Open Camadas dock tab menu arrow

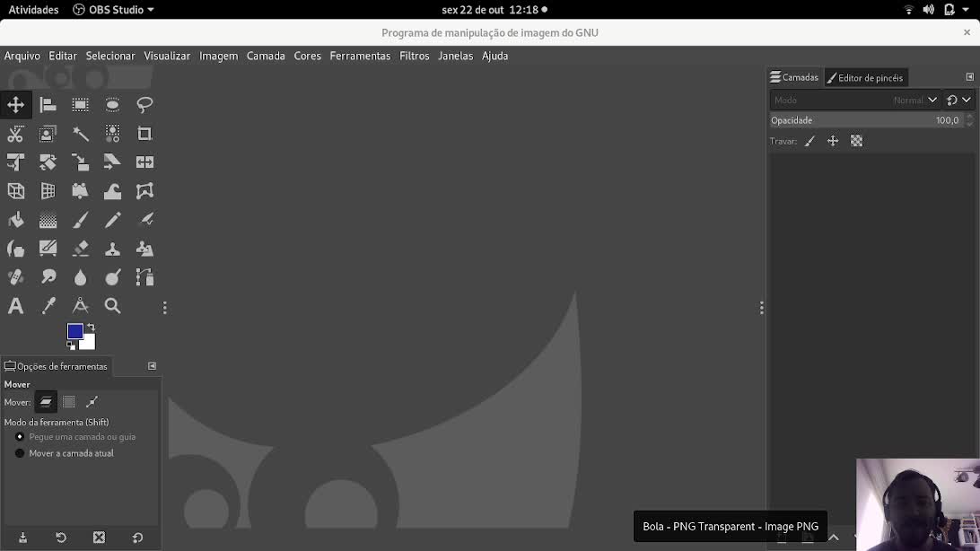tap(969, 77)
